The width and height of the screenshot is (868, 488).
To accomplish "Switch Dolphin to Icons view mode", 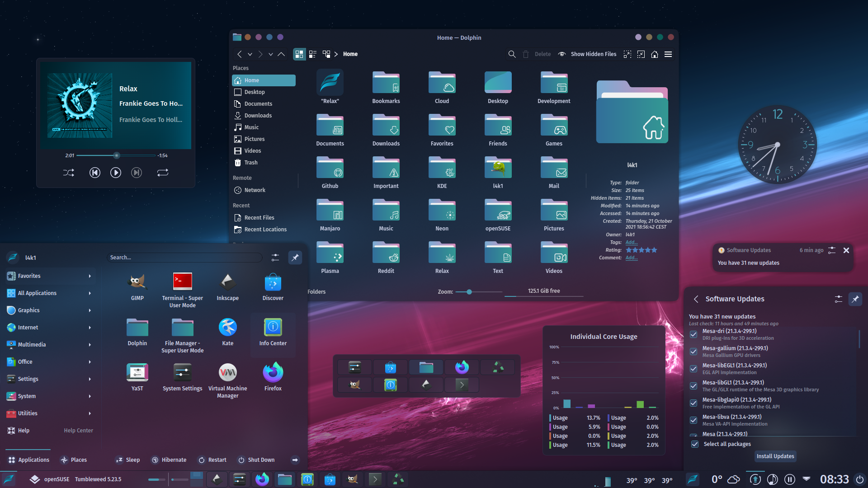I will (x=299, y=54).
